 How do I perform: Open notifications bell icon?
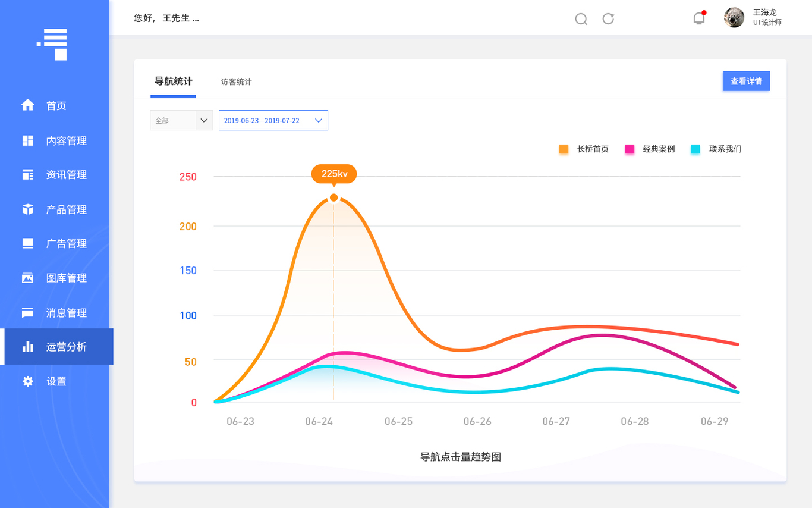click(699, 18)
